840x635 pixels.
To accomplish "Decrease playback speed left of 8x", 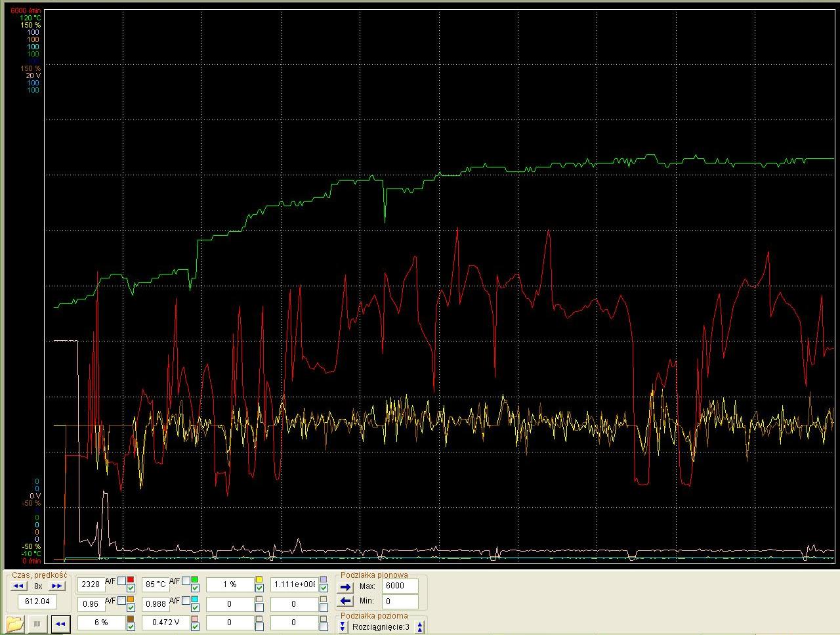I will click(18, 586).
